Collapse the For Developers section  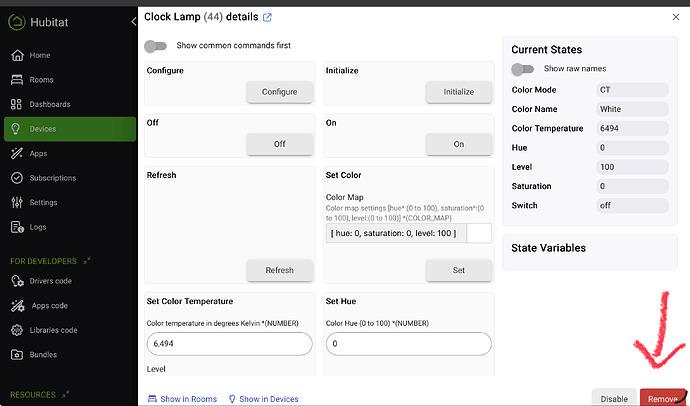pos(87,260)
